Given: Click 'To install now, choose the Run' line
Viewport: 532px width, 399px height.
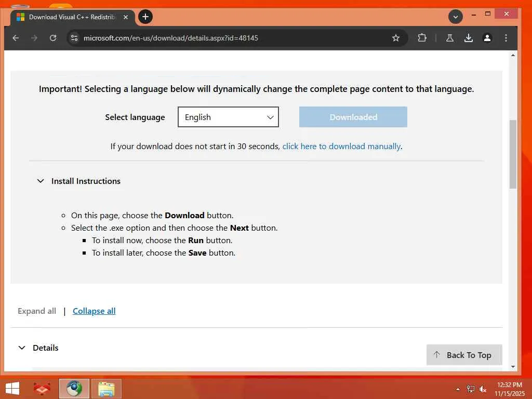Looking at the screenshot, I should (162, 241).
